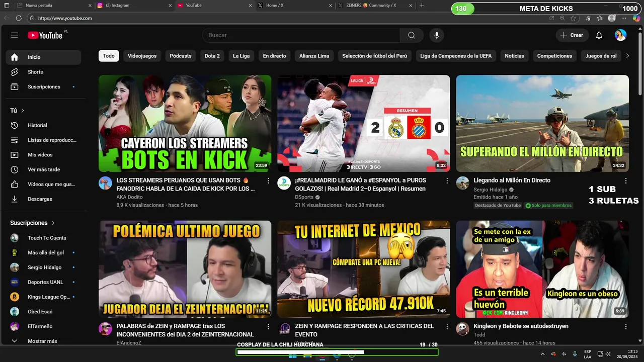644x362 pixels.
Task: Click the ESP LAA language indicator
Action: (588, 354)
